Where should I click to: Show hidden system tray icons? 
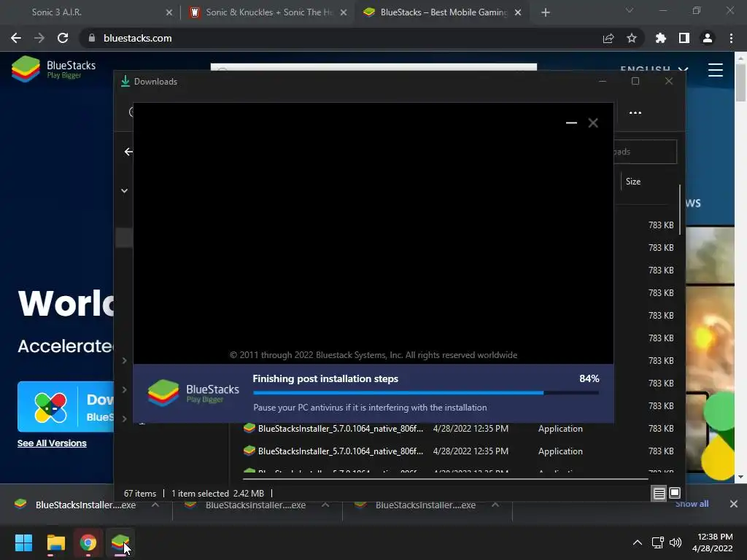click(637, 542)
